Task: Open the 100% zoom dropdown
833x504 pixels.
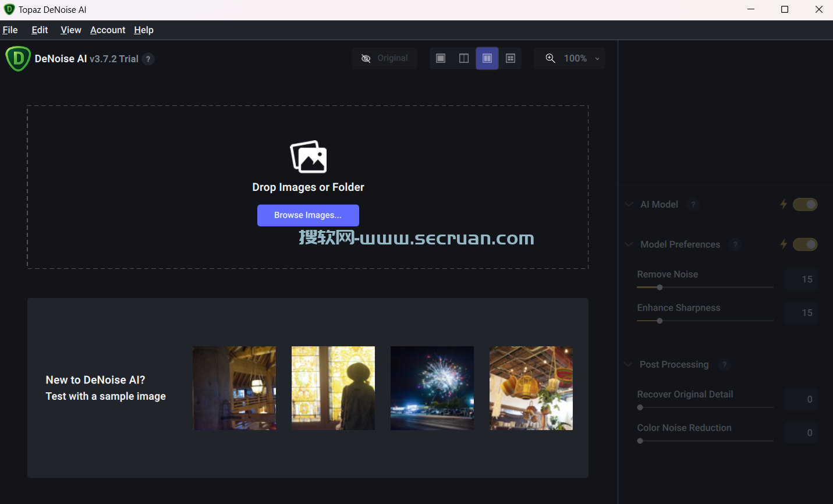Action: pos(580,58)
